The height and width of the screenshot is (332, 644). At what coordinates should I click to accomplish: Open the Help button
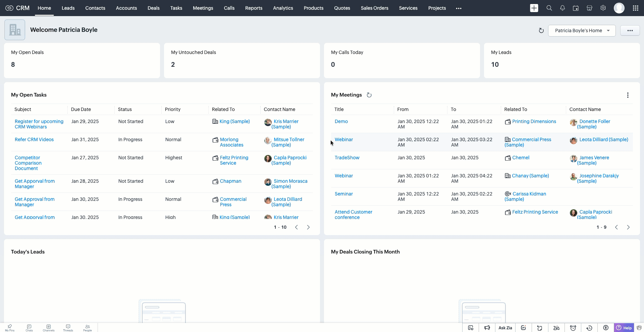pos(624,328)
